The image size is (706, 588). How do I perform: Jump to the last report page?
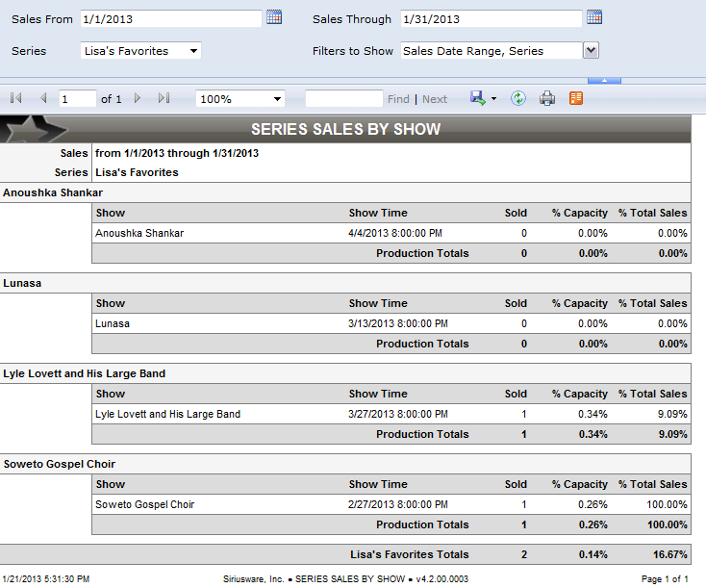[164, 98]
